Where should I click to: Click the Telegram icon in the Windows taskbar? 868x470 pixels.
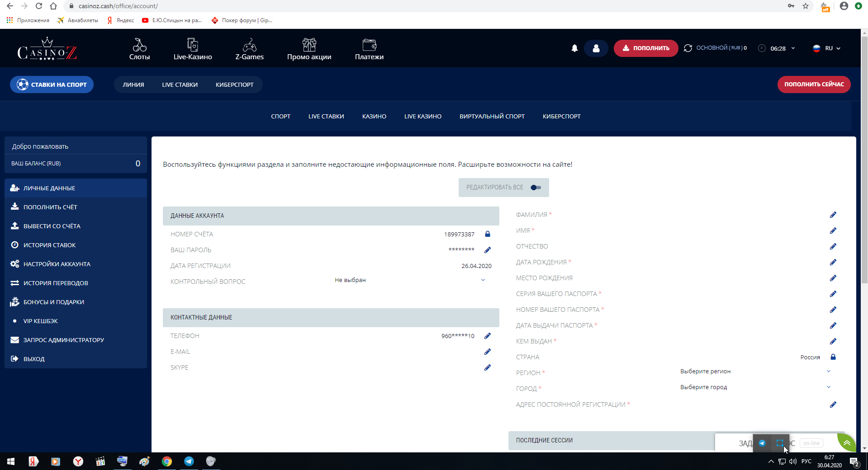pyautogui.click(x=189, y=461)
